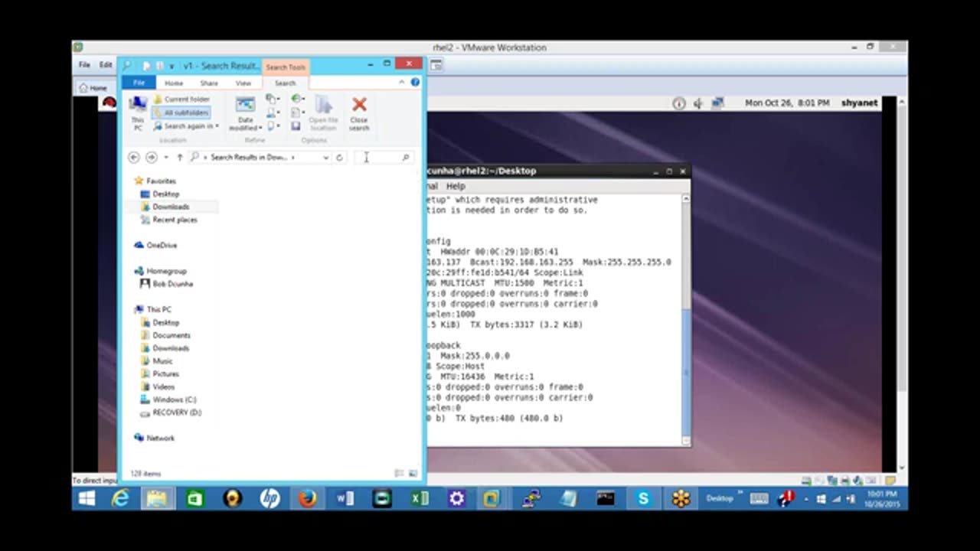The width and height of the screenshot is (980, 551).
Task: Switch to the Share ribbon tab
Action: coord(209,83)
